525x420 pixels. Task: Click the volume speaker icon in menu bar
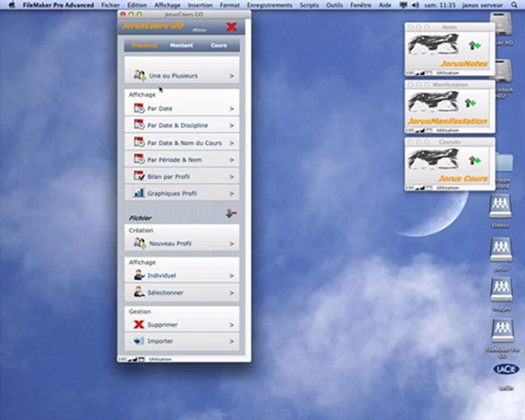point(415,5)
